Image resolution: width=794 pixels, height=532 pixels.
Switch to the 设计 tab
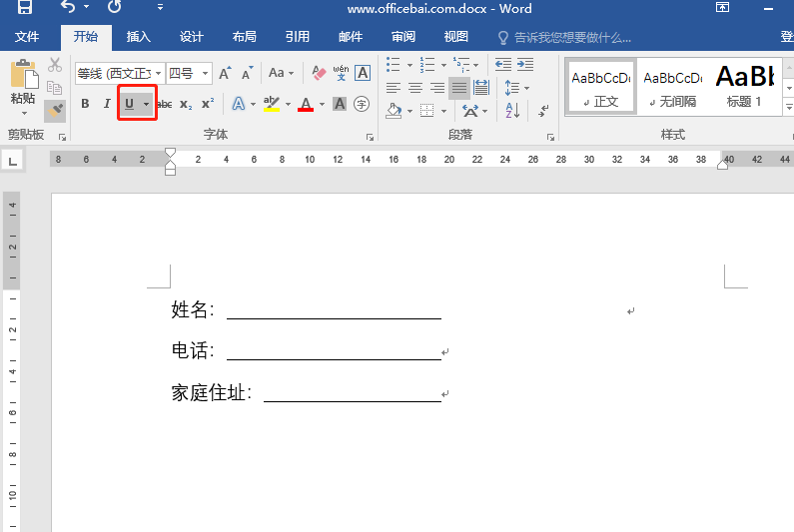192,37
